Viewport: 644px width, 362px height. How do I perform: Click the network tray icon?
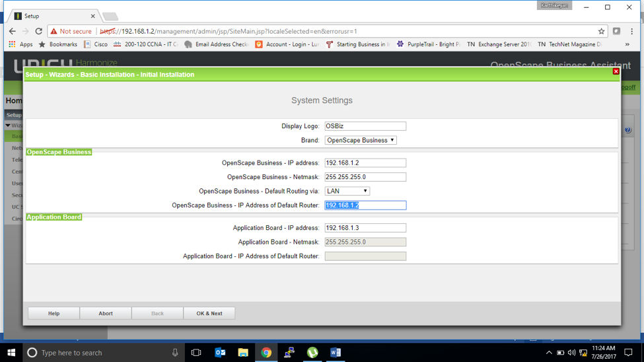click(583, 353)
